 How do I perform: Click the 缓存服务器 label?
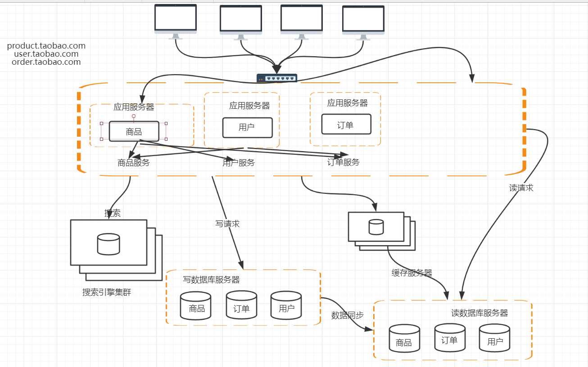[x=412, y=273]
